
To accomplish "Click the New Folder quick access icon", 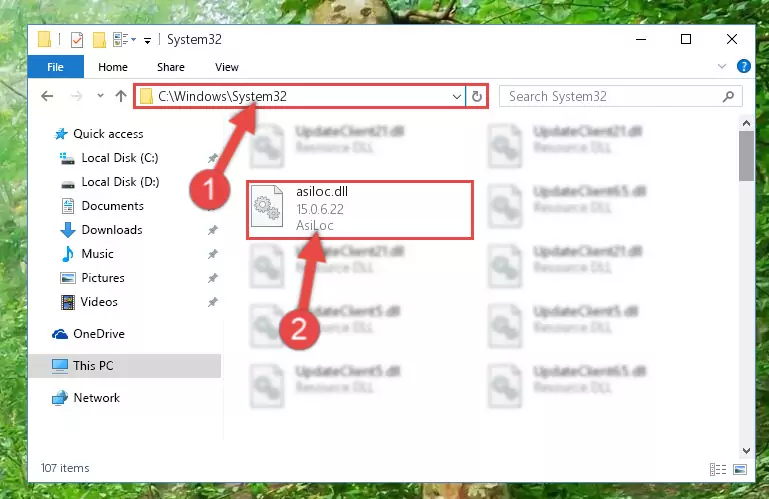I will pos(99,39).
